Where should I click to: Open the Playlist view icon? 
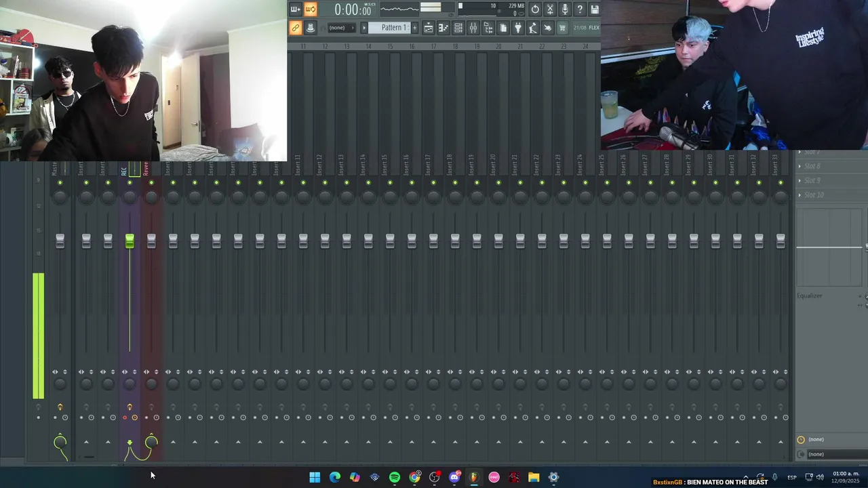click(429, 28)
